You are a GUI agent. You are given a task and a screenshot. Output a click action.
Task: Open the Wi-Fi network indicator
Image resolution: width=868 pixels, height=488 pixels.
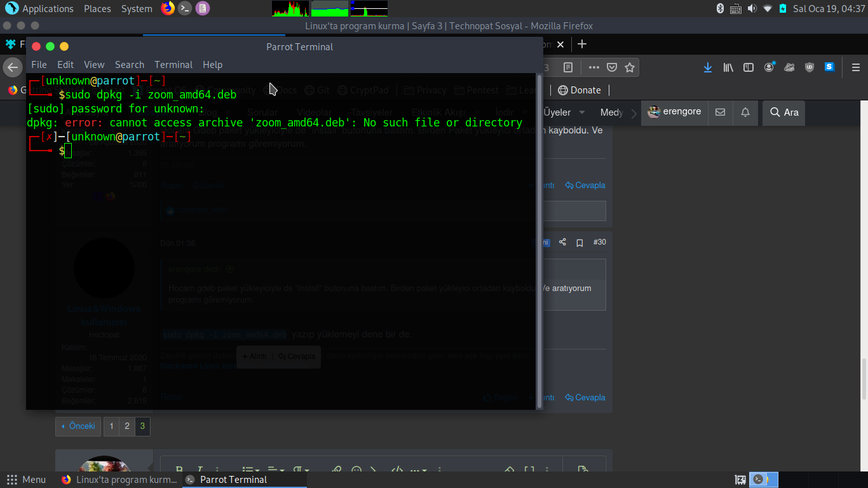(x=768, y=8)
